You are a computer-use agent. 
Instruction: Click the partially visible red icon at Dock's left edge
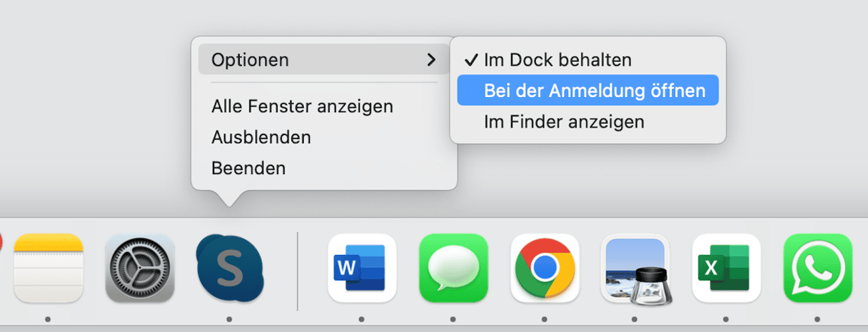coord(2,243)
